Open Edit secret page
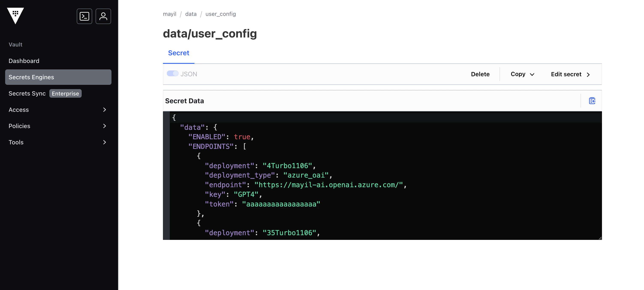Screen dimensions: 644x290 [x=570, y=74]
